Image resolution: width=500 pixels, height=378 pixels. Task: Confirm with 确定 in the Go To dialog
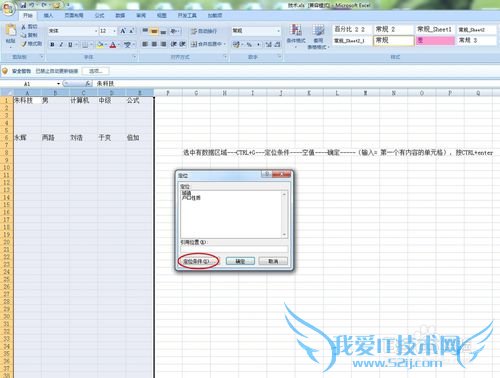[240, 261]
